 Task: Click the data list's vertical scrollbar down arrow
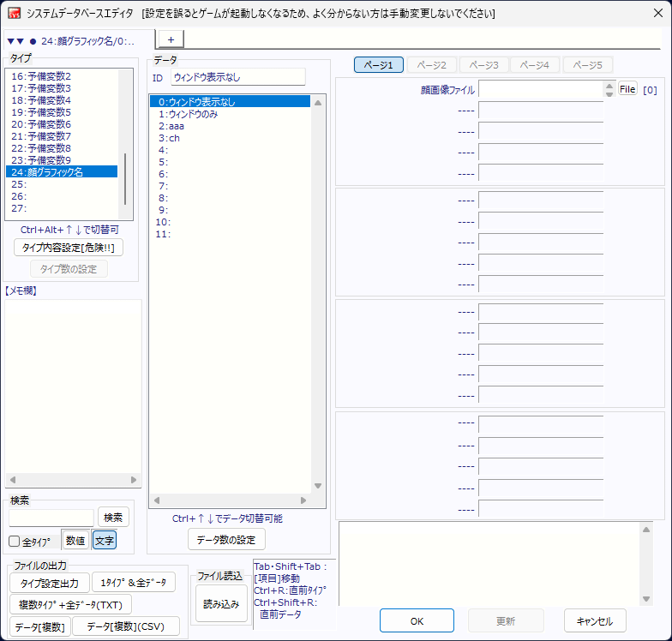pyautogui.click(x=318, y=486)
